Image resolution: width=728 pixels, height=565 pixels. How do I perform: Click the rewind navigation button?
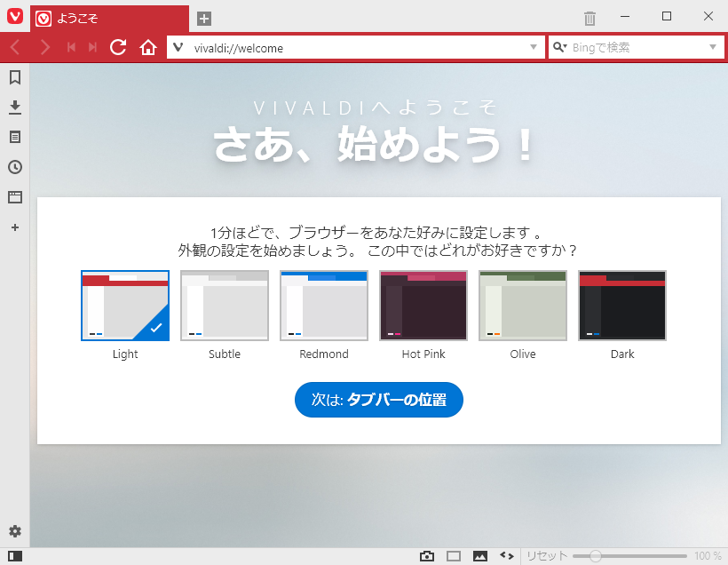pos(71,47)
